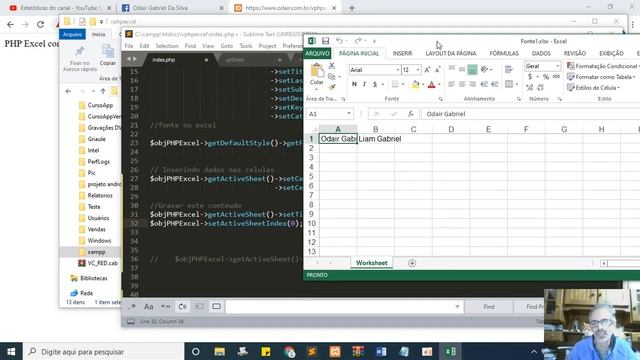
Task: Align cell text to the right
Action: click(472, 84)
